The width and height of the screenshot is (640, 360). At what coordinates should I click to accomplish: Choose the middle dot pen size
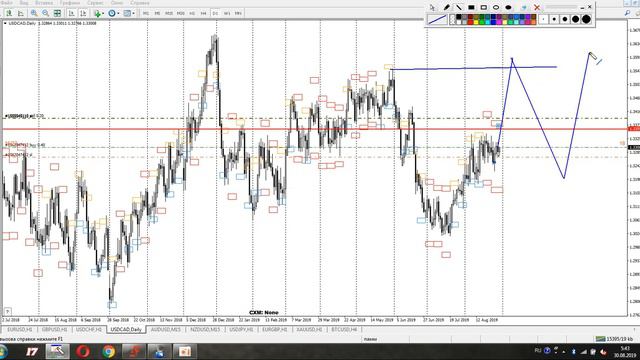[x=565, y=19]
